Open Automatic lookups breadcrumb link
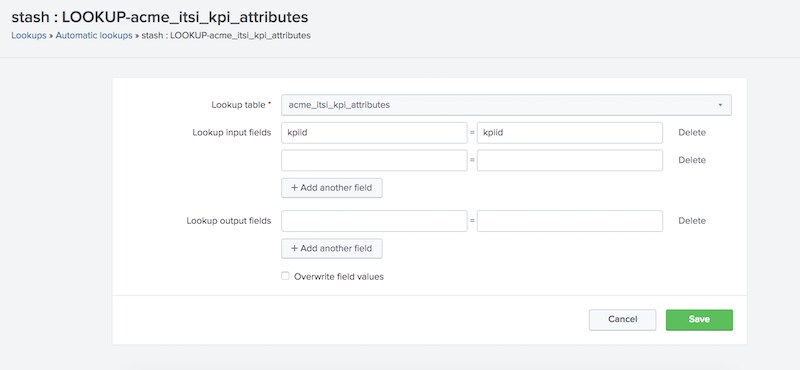 pos(94,36)
